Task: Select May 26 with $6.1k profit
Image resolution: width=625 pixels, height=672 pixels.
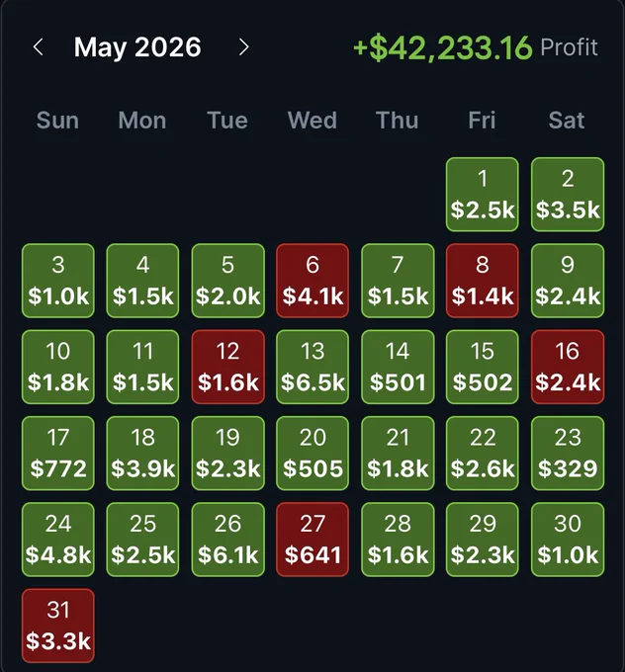Action: pyautogui.click(x=227, y=540)
